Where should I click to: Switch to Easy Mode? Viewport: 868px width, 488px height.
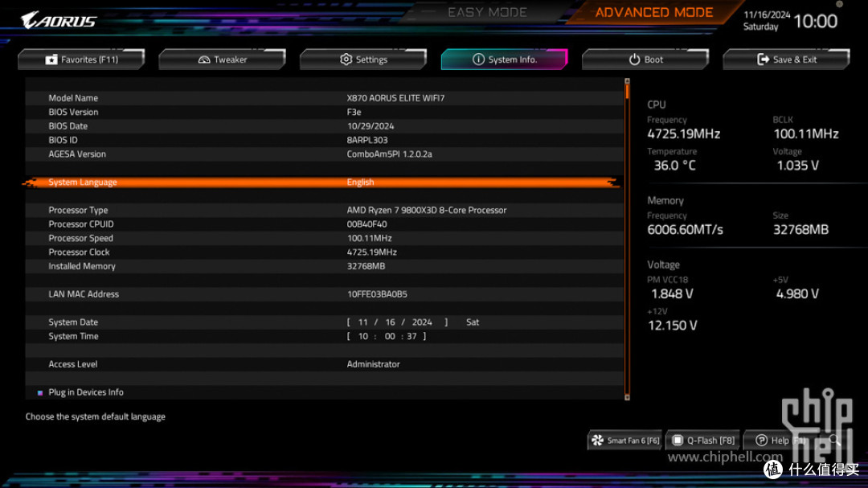tap(487, 12)
